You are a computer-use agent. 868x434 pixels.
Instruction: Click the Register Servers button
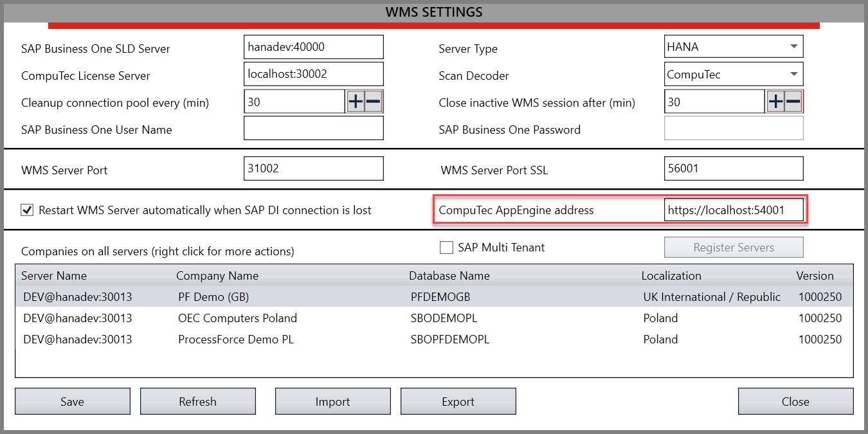733,248
